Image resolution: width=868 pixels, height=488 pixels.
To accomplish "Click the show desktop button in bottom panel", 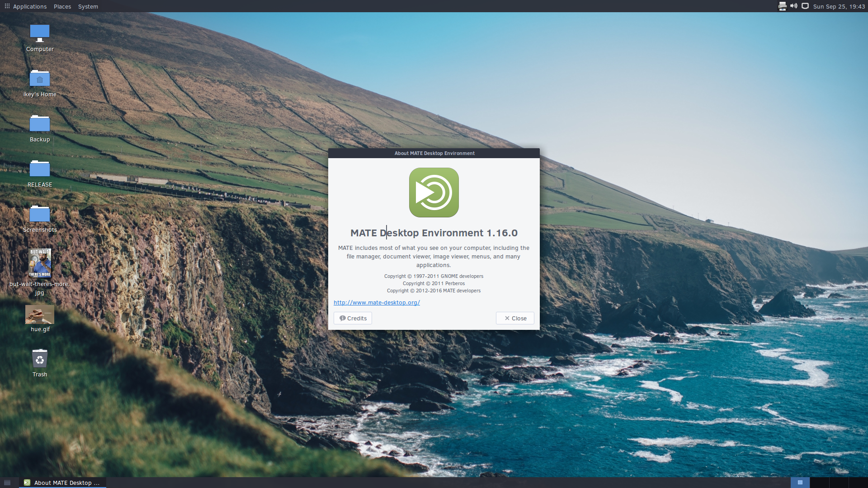I will pos(7,483).
